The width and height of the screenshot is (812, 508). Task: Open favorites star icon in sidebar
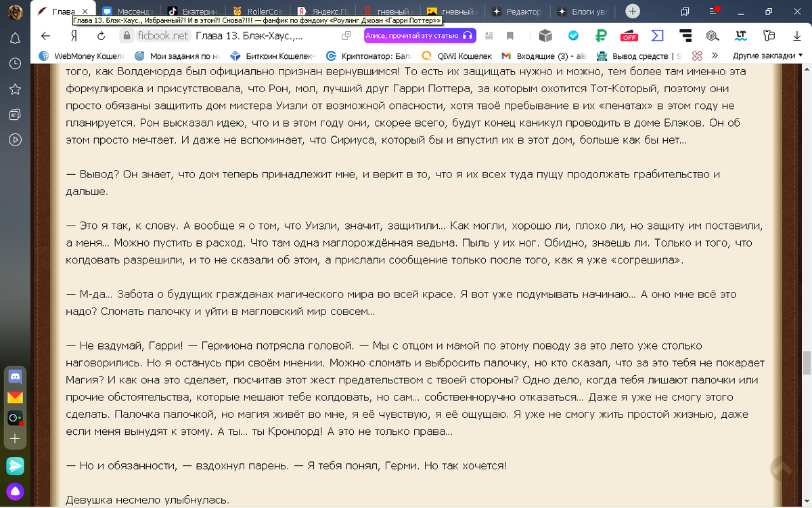point(15,89)
